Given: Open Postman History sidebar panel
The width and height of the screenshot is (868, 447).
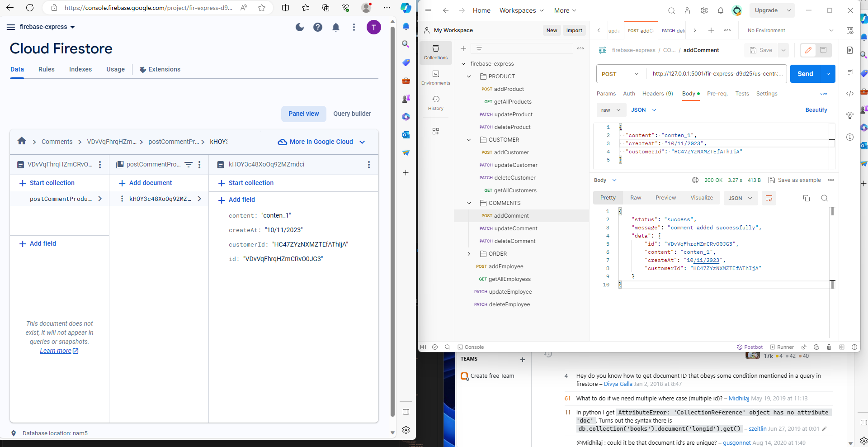Looking at the screenshot, I should [x=435, y=103].
